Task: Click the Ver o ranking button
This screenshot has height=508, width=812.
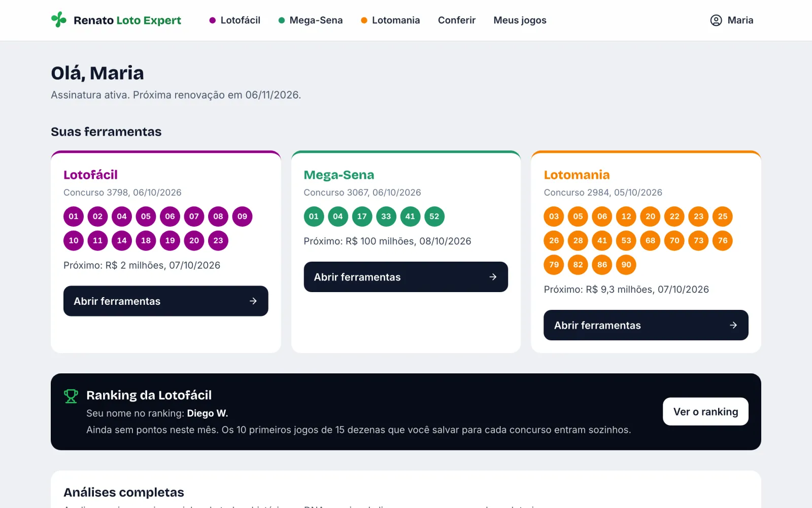Action: 705,411
